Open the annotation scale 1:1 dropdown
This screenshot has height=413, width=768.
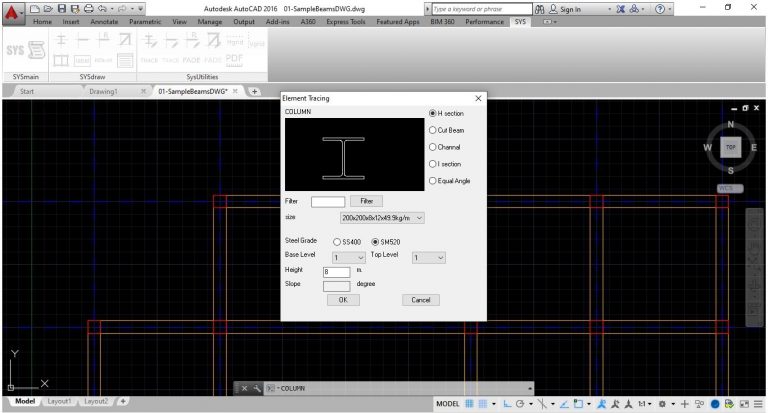point(645,404)
